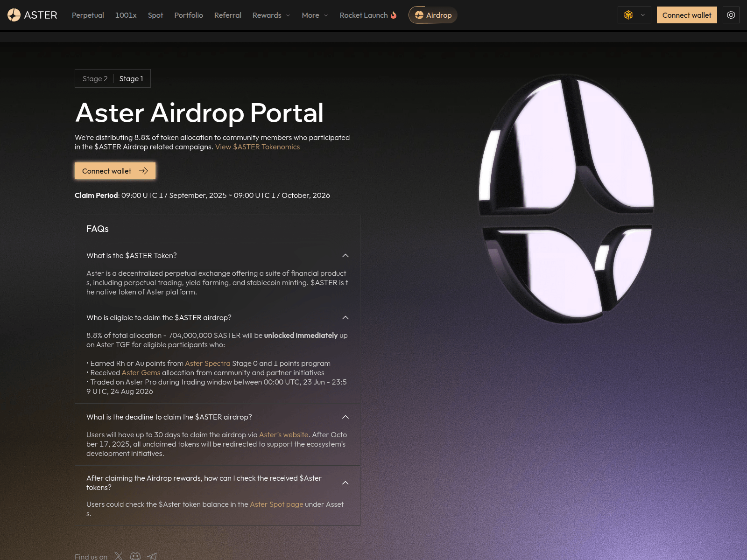Image resolution: width=747 pixels, height=560 pixels.
Task: Click the large Aster logo artwork
Action: [x=566, y=198]
